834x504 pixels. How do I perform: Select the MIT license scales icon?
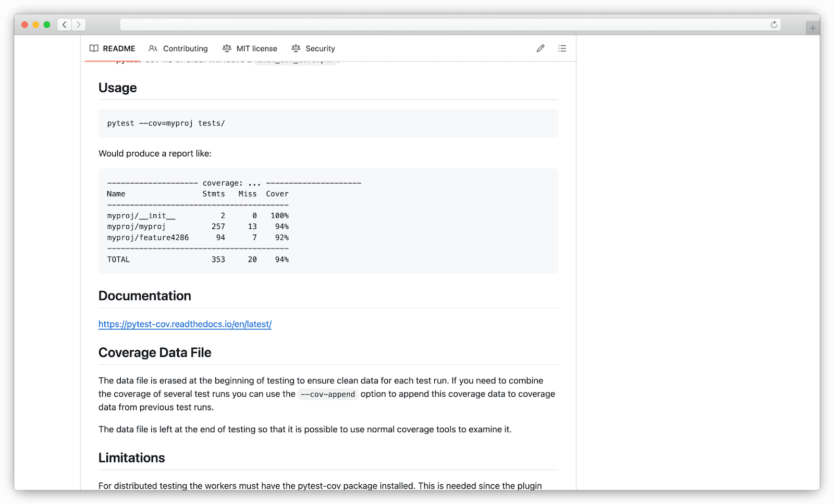[227, 48]
